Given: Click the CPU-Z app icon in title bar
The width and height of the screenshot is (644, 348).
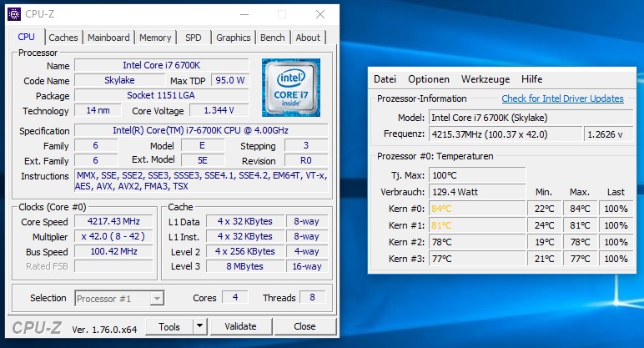Looking at the screenshot, I should (x=14, y=14).
